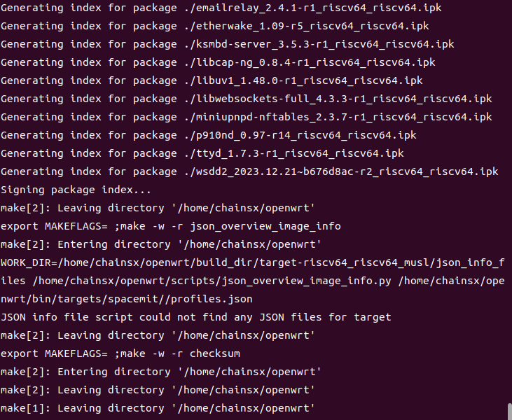Click the 'JSON info file script could not find' message
The height and width of the screenshot is (420, 512).
pos(196,318)
